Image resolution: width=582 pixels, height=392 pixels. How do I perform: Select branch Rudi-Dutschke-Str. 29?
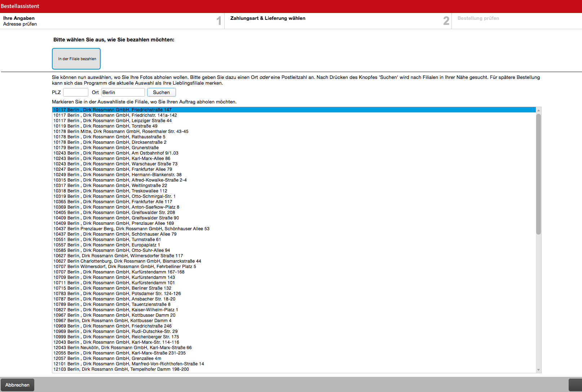tap(294, 331)
